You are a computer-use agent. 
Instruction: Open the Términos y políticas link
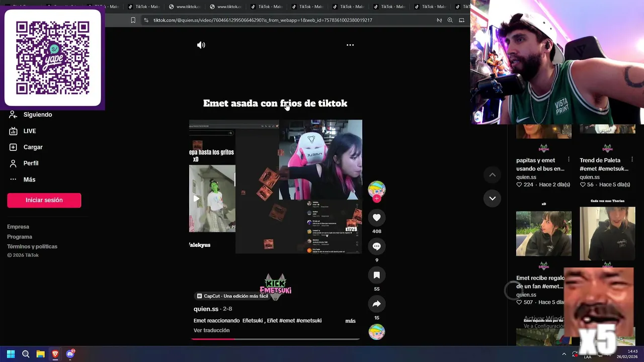pos(32,246)
